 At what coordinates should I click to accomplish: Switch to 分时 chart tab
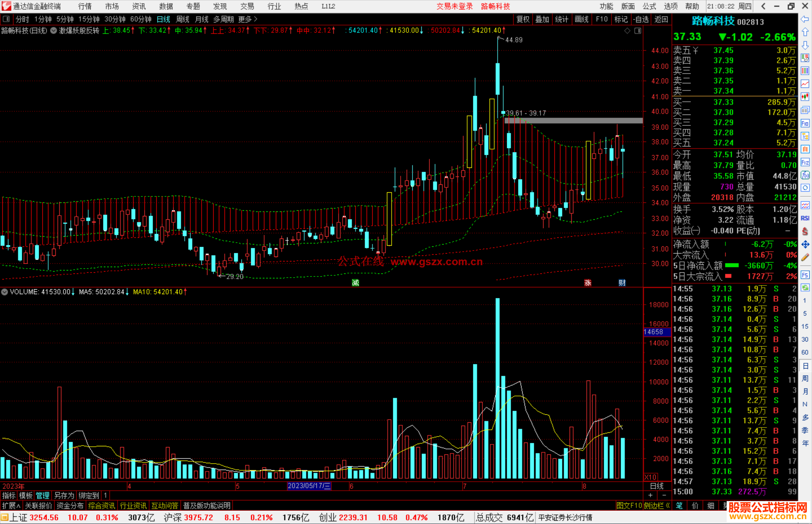tap(22, 19)
